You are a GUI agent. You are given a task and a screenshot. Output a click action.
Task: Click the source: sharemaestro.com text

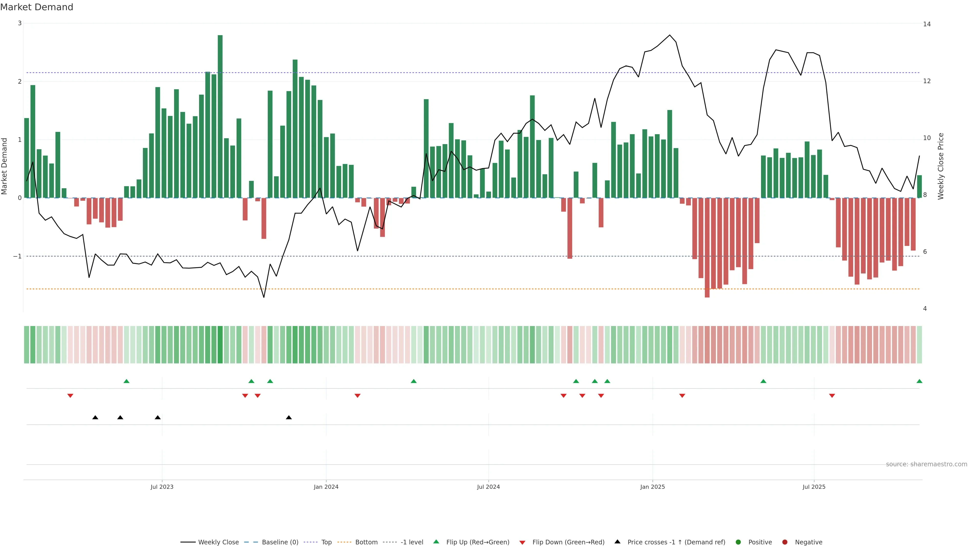click(926, 464)
